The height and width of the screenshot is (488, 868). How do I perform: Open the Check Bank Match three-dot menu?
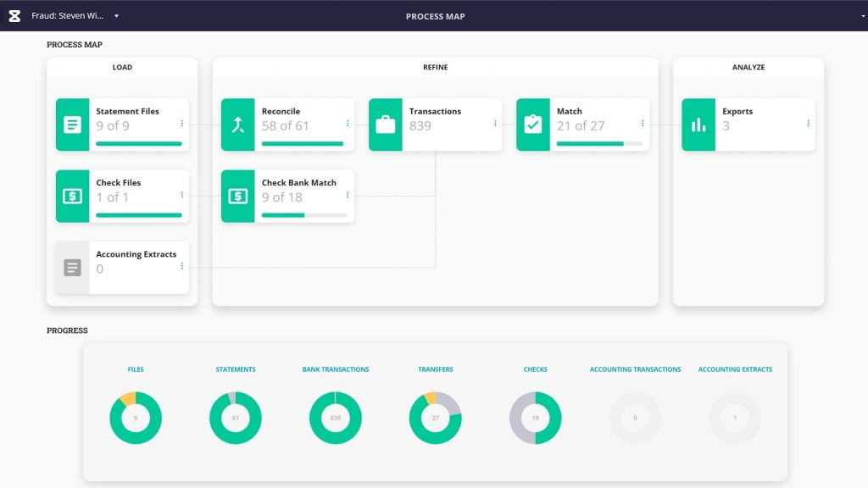click(348, 195)
